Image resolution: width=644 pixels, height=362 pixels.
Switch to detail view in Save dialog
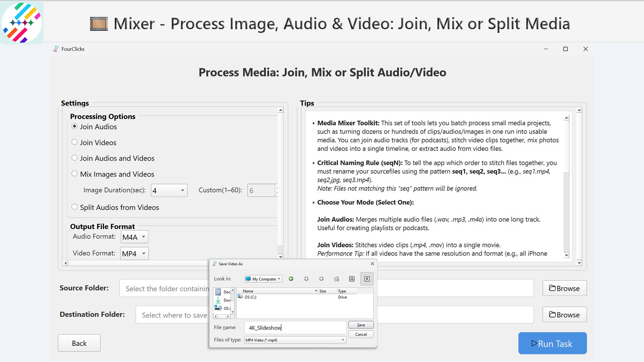(367, 279)
